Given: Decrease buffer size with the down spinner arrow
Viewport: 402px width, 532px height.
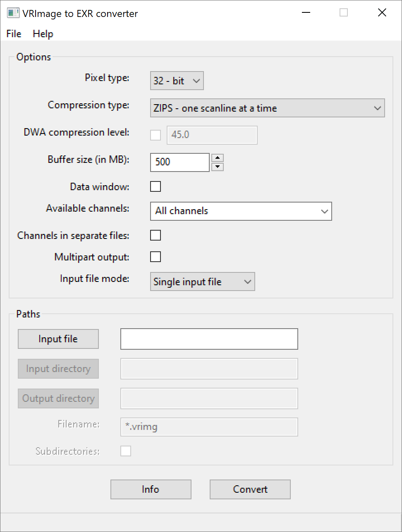Looking at the screenshot, I should coord(218,167).
